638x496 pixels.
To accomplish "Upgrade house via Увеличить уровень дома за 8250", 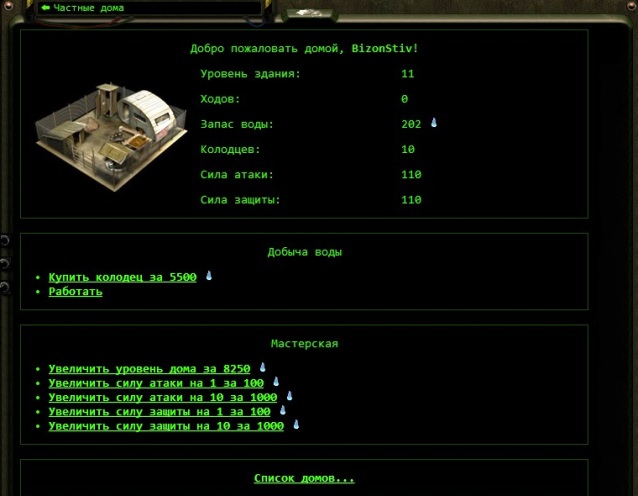I will click(149, 369).
